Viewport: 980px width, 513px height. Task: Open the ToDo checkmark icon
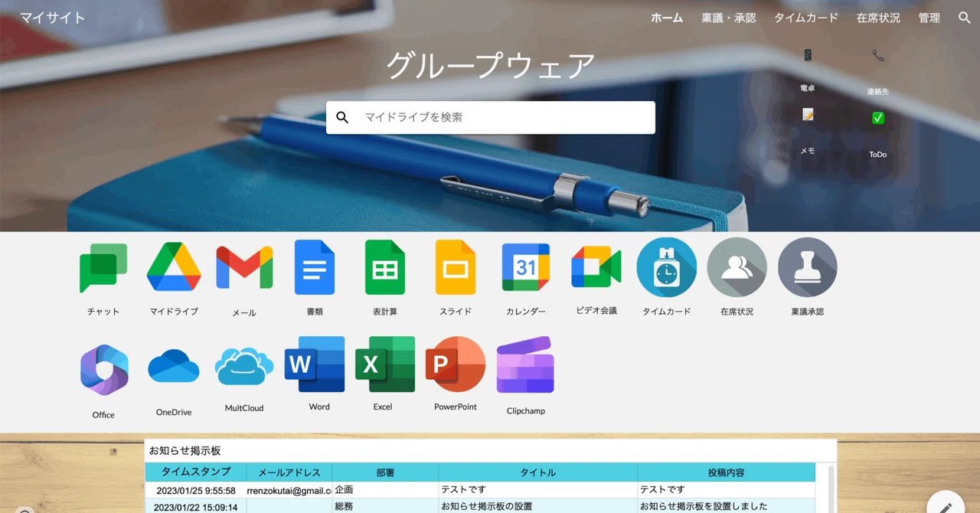coord(878,118)
